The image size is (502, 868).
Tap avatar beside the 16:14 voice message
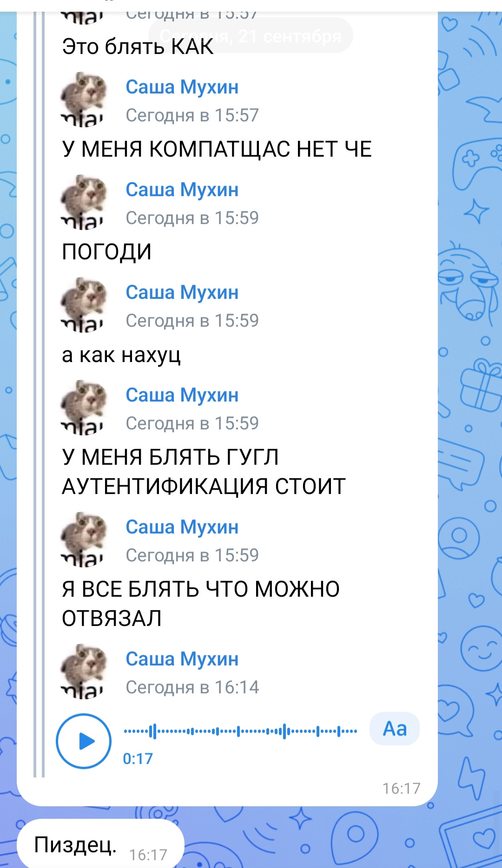(x=84, y=671)
